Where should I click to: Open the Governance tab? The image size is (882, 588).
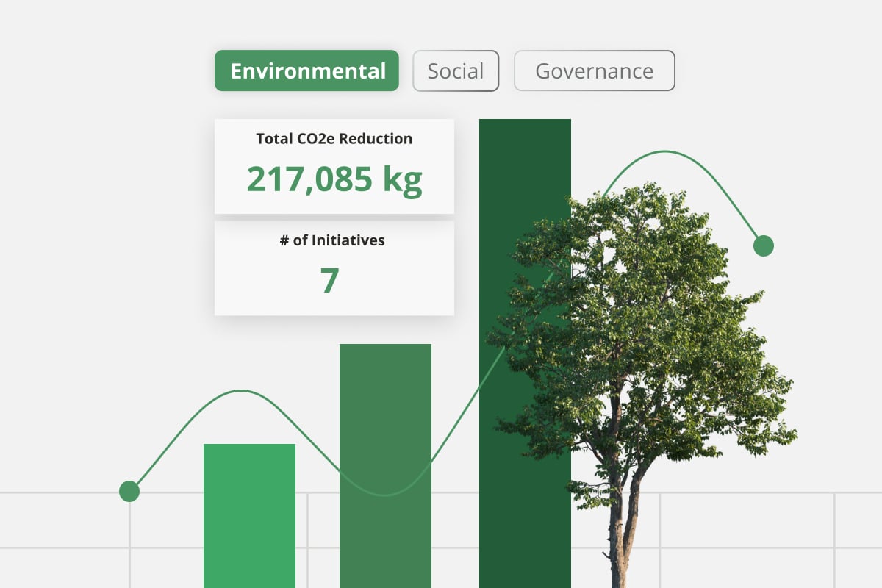[594, 71]
